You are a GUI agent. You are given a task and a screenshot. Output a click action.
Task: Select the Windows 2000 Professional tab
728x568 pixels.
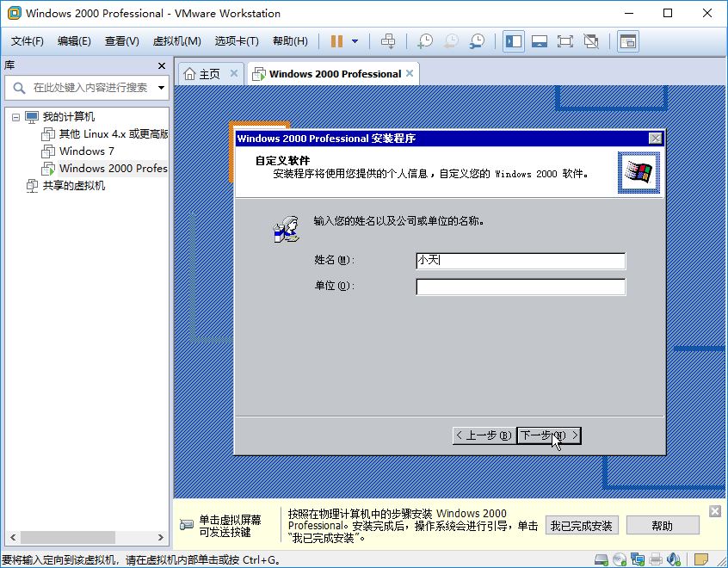(333, 74)
